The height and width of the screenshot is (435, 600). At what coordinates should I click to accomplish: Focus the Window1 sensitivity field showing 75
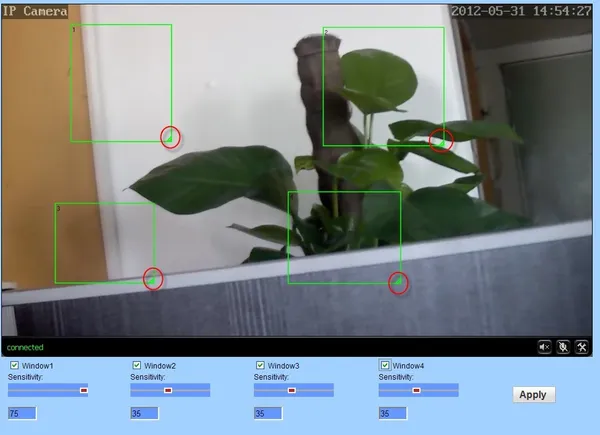click(x=21, y=413)
